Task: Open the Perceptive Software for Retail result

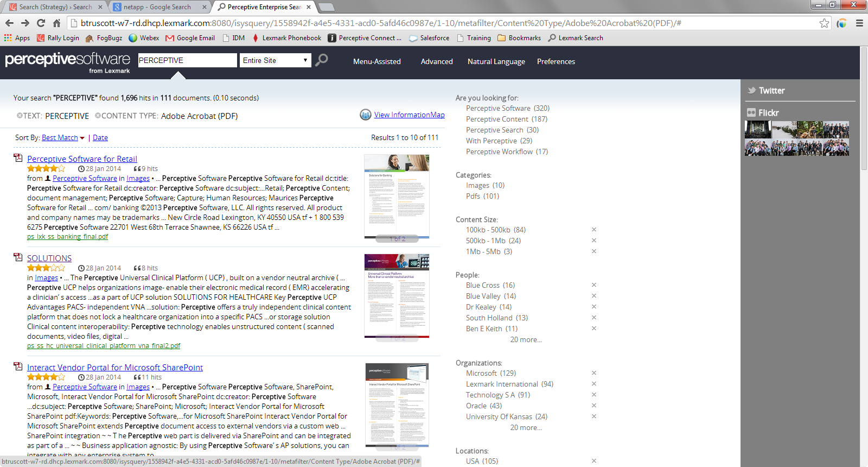Action: 82,159
